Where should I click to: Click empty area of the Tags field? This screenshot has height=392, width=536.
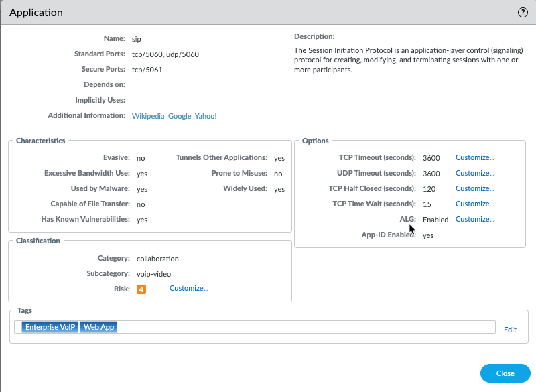pyautogui.click(x=301, y=328)
